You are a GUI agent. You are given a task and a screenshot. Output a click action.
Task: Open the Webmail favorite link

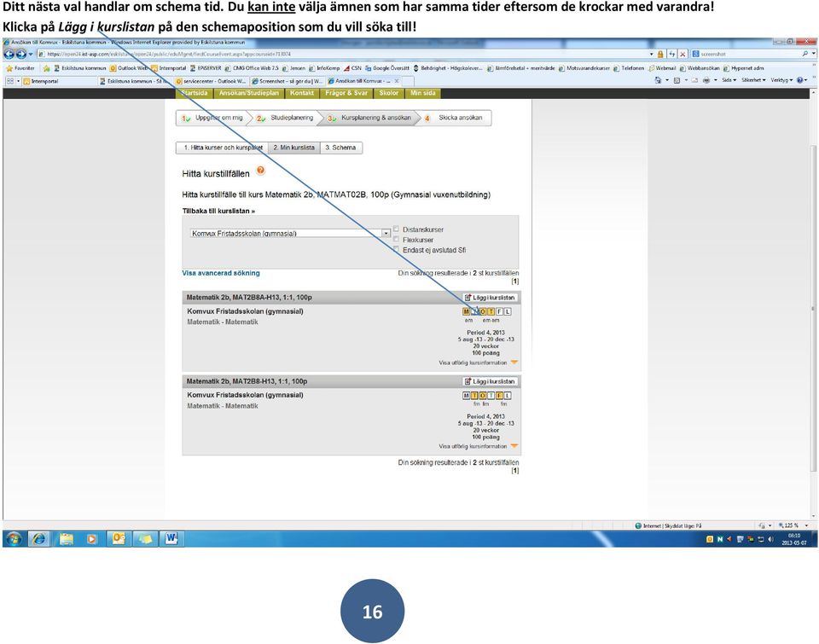(x=662, y=68)
